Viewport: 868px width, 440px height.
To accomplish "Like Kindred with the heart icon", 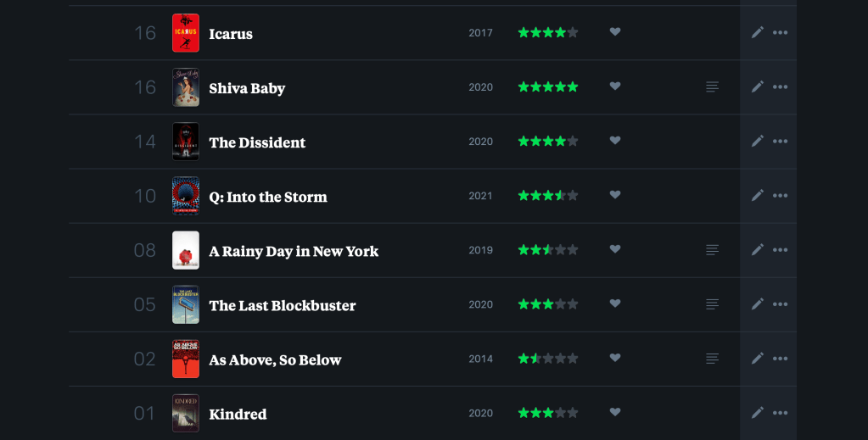I will (x=615, y=413).
